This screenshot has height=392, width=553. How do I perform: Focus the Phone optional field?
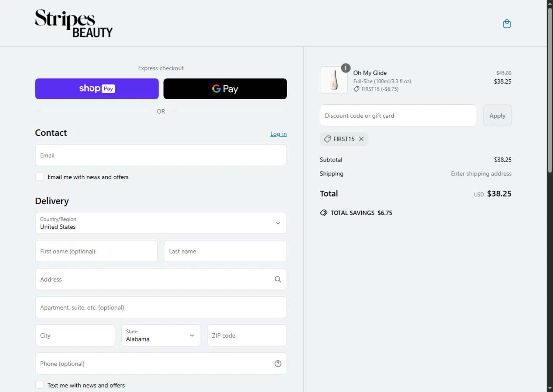(x=161, y=364)
